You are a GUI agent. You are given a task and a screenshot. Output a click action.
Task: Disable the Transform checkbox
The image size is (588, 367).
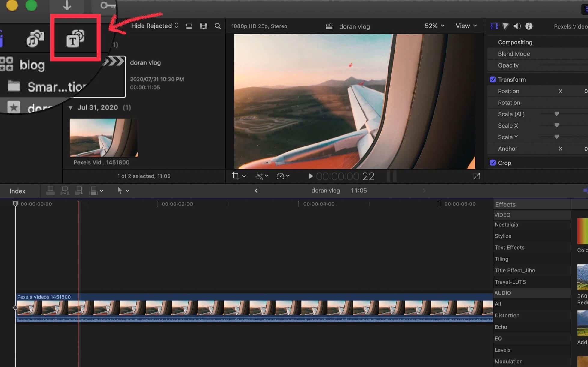493,80
